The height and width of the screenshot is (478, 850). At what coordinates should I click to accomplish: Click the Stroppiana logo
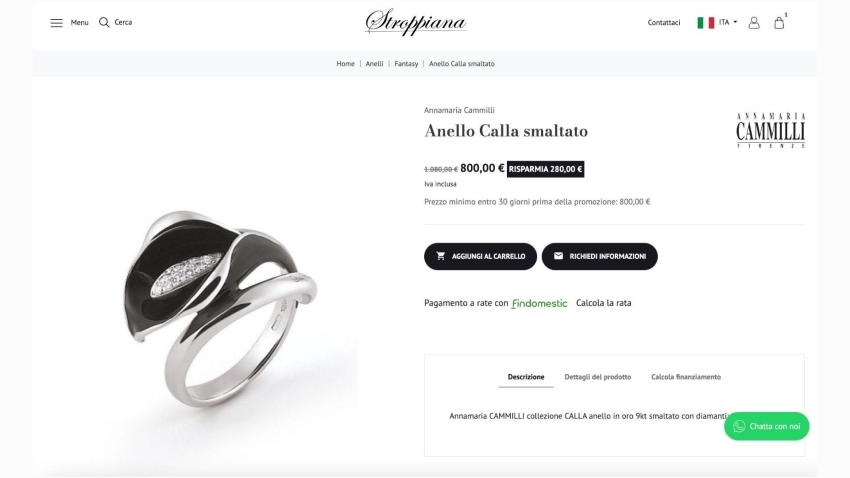tap(415, 22)
